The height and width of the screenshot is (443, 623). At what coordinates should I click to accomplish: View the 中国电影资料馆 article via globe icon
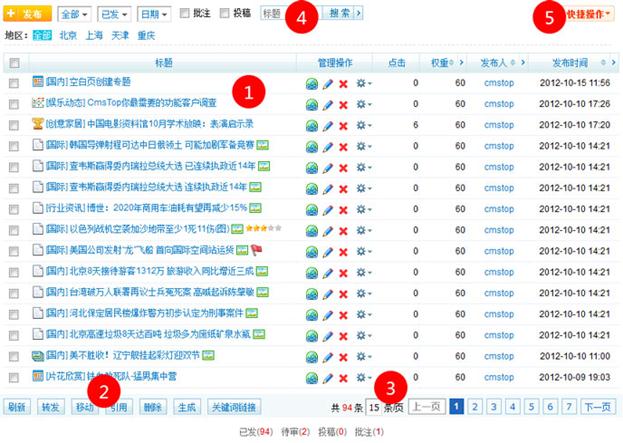312,126
